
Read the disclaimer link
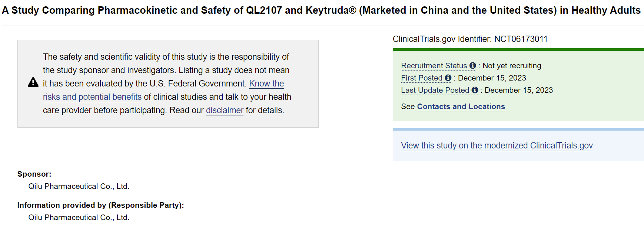[x=225, y=110]
